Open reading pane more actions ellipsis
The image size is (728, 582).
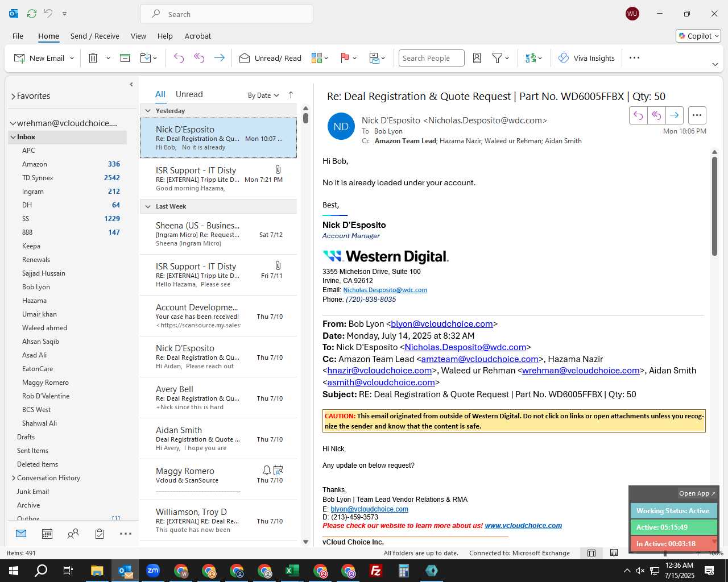[x=697, y=115]
